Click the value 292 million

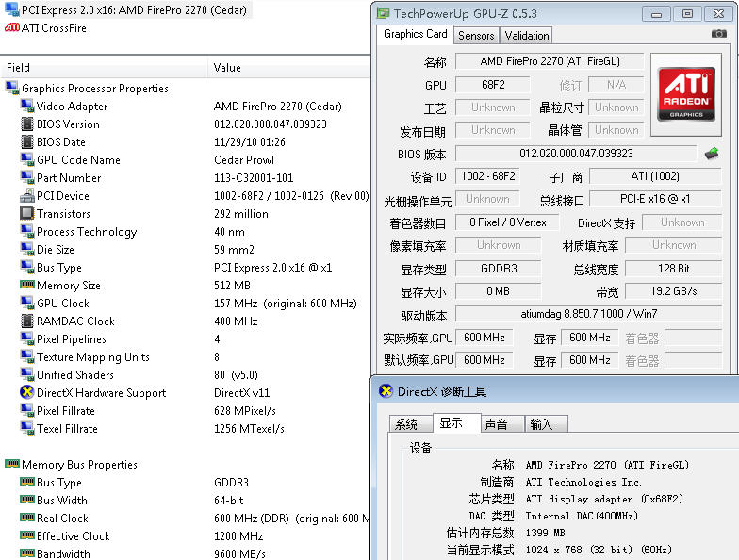click(x=241, y=213)
